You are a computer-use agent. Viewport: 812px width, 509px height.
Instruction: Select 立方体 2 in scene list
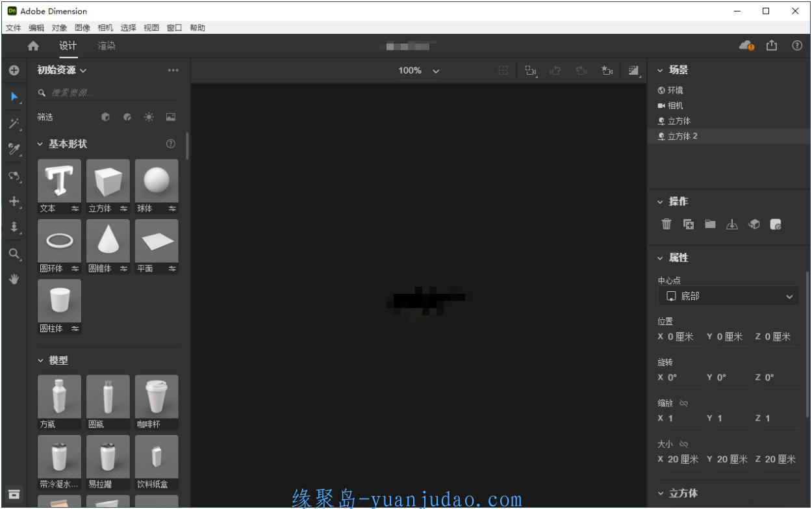pos(683,136)
